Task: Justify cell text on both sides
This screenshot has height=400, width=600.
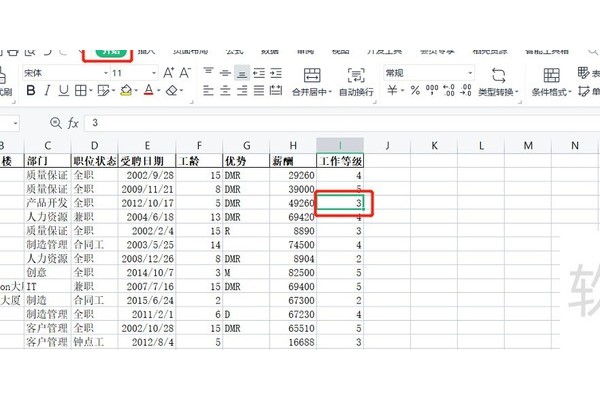Action: tap(259, 91)
